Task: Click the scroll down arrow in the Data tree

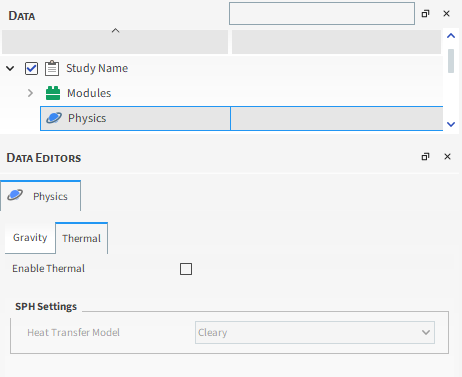Action: pyautogui.click(x=451, y=124)
